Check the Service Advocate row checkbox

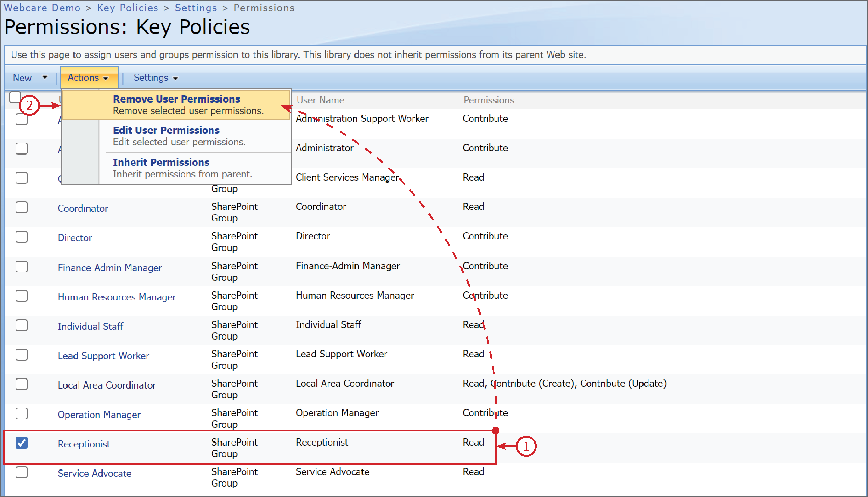22,472
